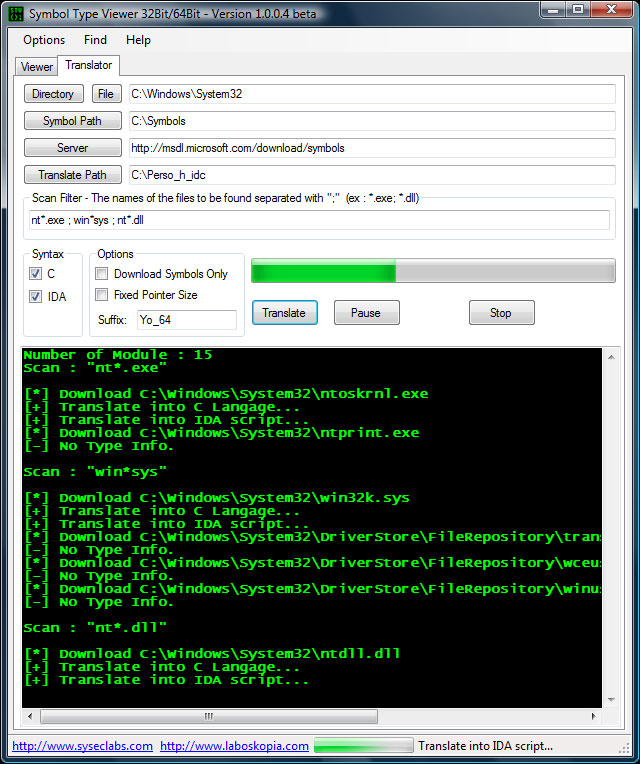Image resolution: width=640 pixels, height=764 pixels.
Task: Click the log line downloading win32k.sys
Action: point(217,498)
